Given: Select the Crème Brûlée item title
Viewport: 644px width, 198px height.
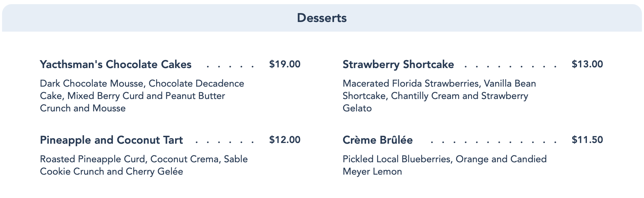Looking at the screenshot, I should pyautogui.click(x=378, y=140).
